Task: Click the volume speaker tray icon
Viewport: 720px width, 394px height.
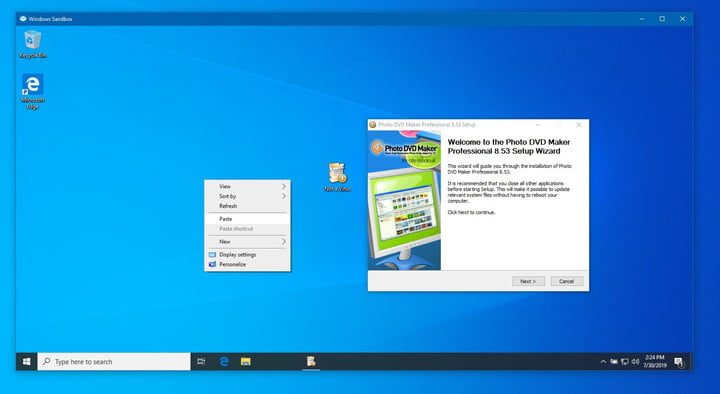Action: [635, 362]
